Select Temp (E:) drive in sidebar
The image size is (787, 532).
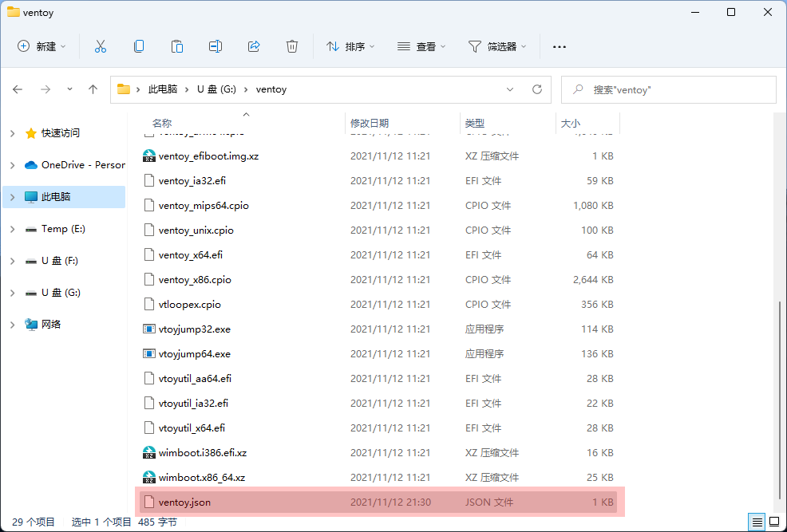point(64,229)
